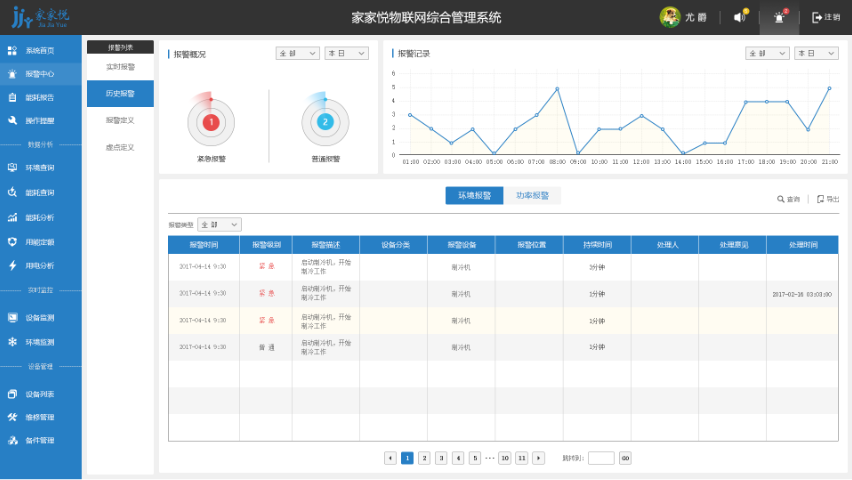Go to 环境监测 snowflake item in sidebar
Screen dimensions: 852x480
(40, 342)
